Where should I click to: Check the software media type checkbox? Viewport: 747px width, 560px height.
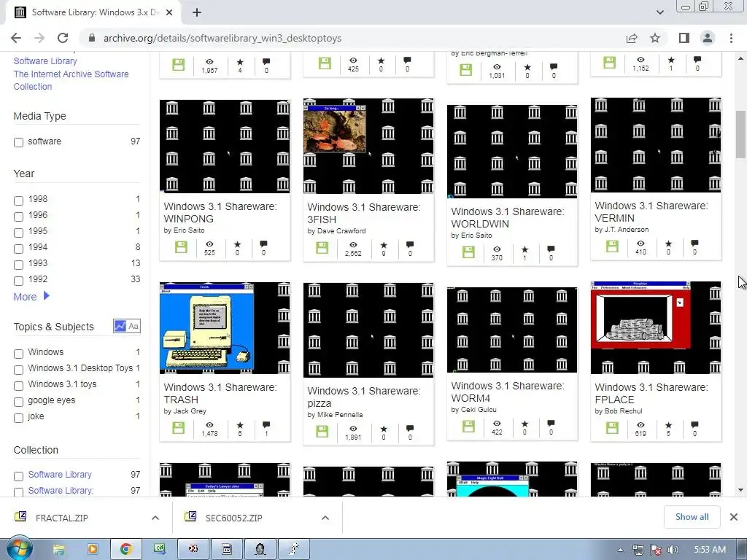[x=18, y=142]
